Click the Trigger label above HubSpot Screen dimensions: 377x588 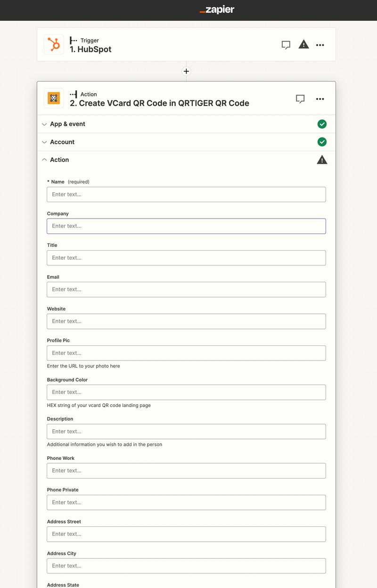pyautogui.click(x=90, y=41)
